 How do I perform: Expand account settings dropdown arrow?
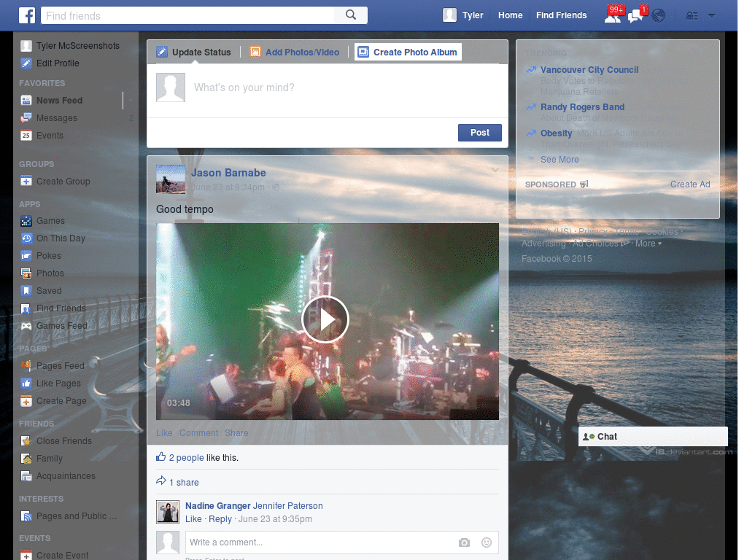[712, 16]
